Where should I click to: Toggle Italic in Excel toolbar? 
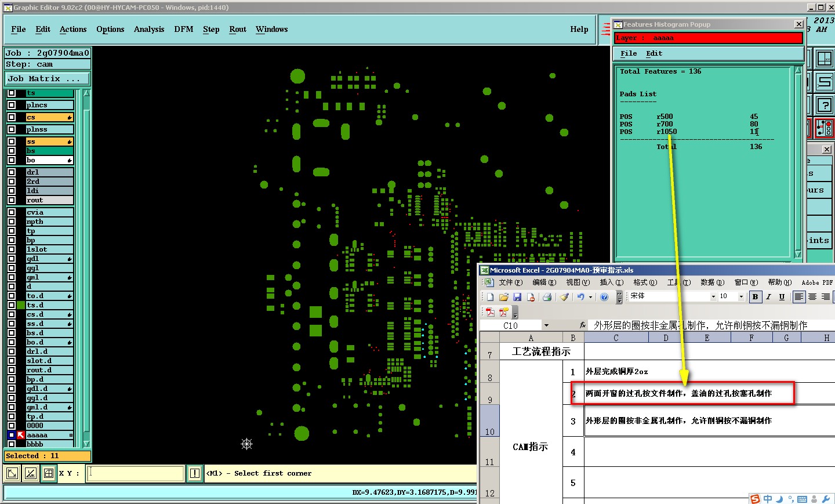768,297
